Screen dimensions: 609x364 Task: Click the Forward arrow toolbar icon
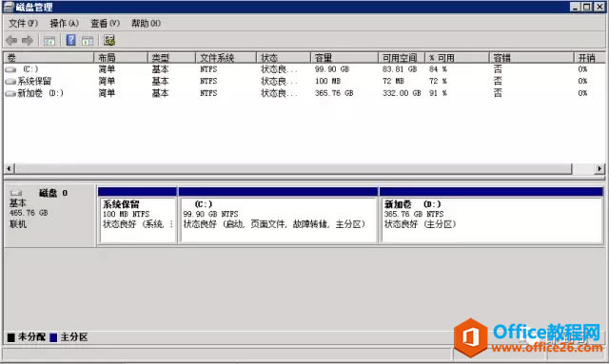pos(28,40)
